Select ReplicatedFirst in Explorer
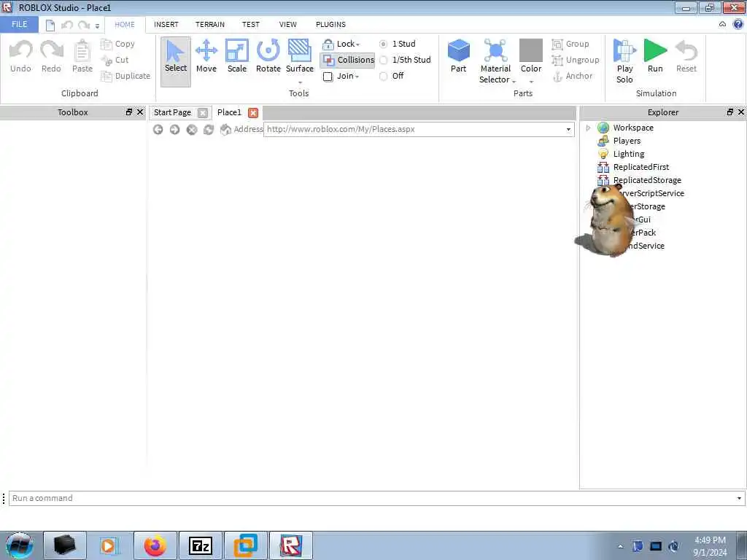This screenshot has height=560, width=747. tap(641, 167)
